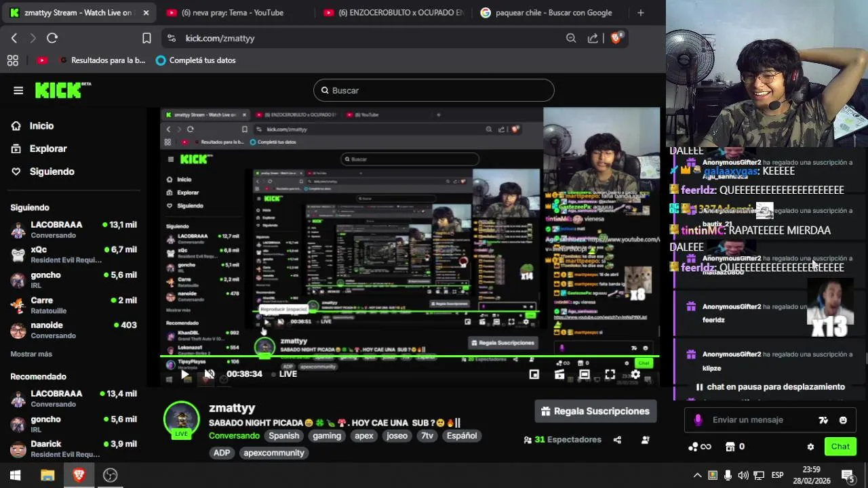
Task: Open Brave Shields lion icon
Action: pyautogui.click(x=616, y=38)
